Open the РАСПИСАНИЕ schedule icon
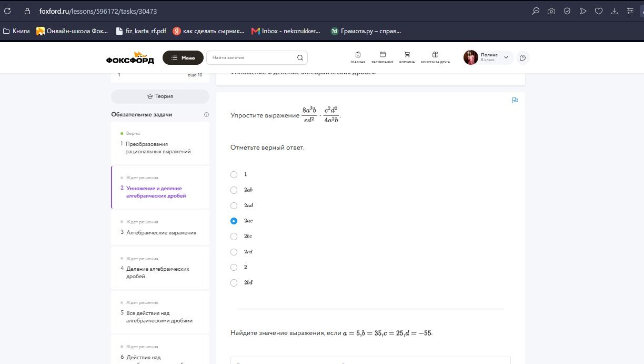 (x=383, y=57)
